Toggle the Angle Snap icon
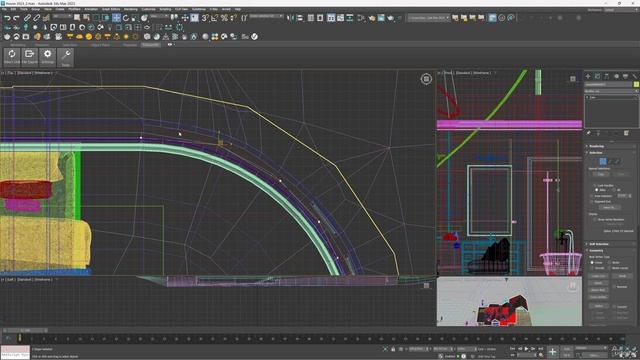Viewport: 640px width, 360px height. coord(214,18)
